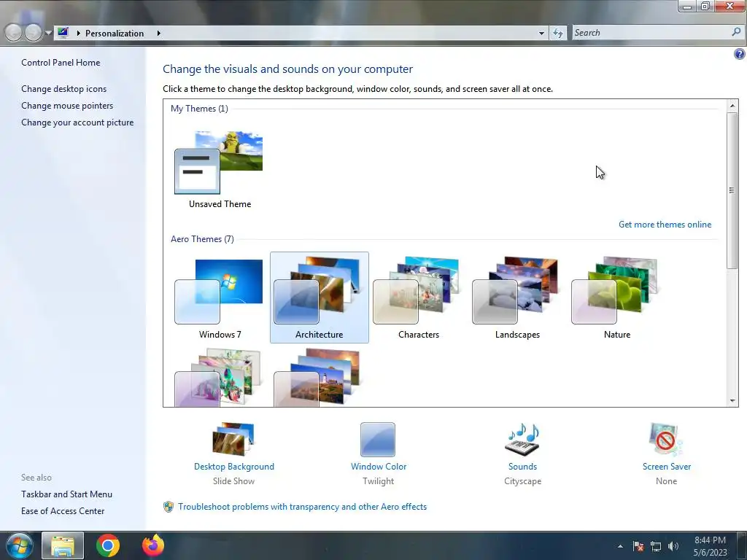
Task: Select the Nature theme
Action: [x=617, y=297]
